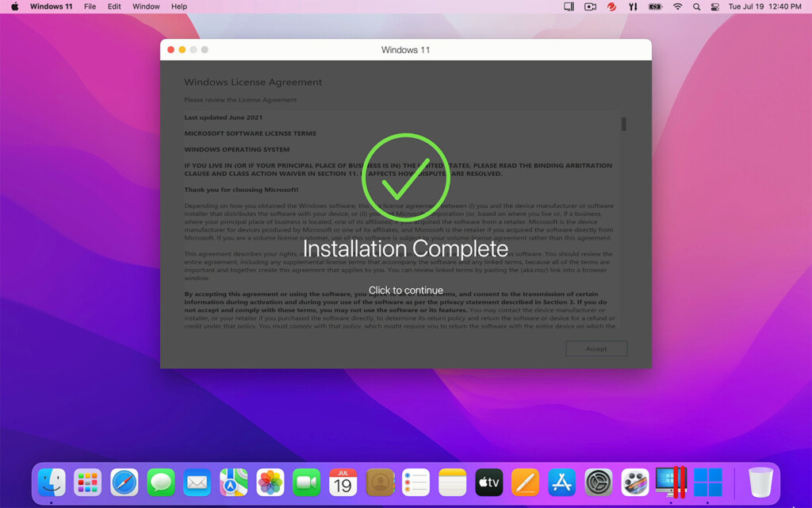Open App Store from the Dock
The image size is (812, 508).
[x=562, y=482]
